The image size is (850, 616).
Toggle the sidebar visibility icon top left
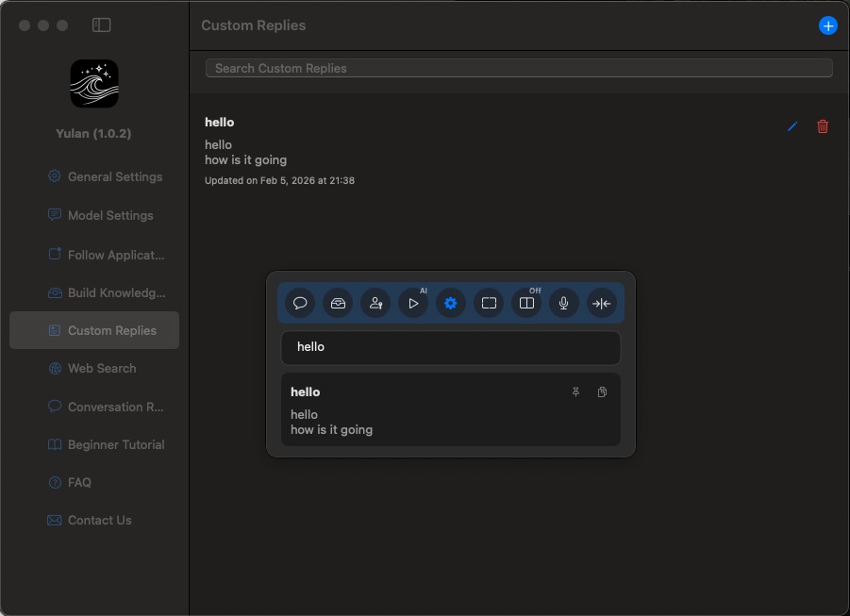click(101, 25)
